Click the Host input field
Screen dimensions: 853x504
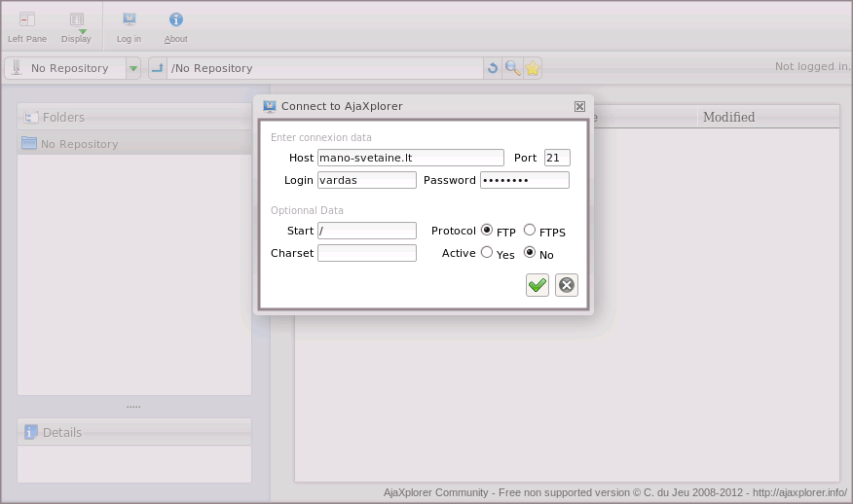[410, 158]
